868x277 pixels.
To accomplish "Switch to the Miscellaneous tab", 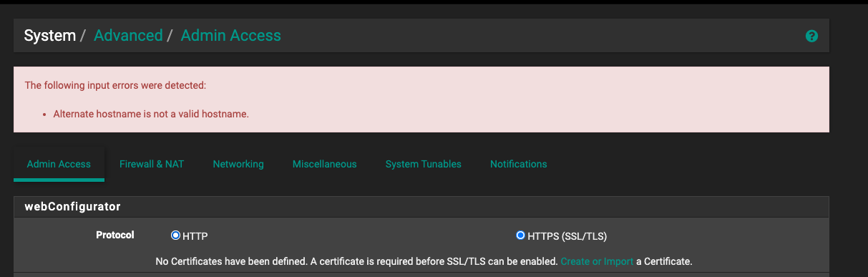I will click(324, 164).
